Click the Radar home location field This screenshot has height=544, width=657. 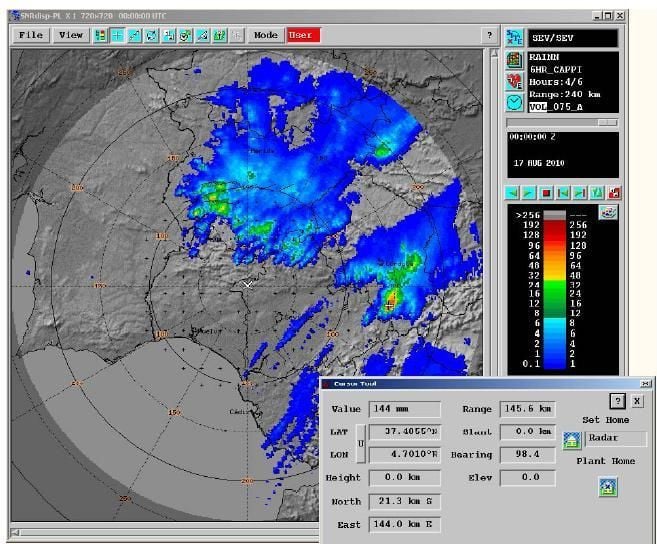616,438
